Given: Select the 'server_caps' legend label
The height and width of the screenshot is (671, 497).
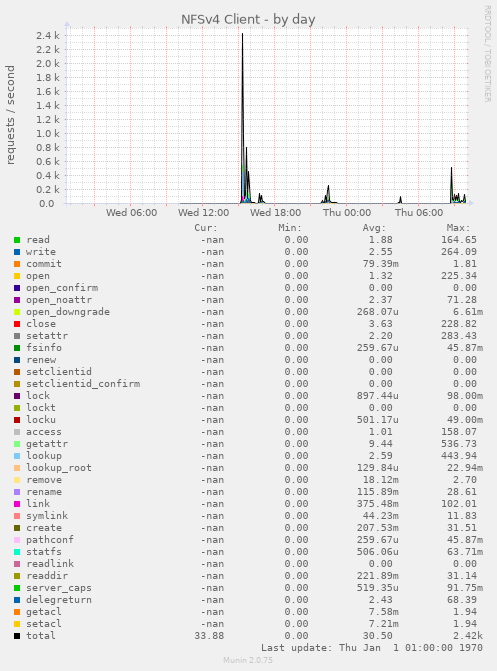Looking at the screenshot, I should tap(59, 588).
